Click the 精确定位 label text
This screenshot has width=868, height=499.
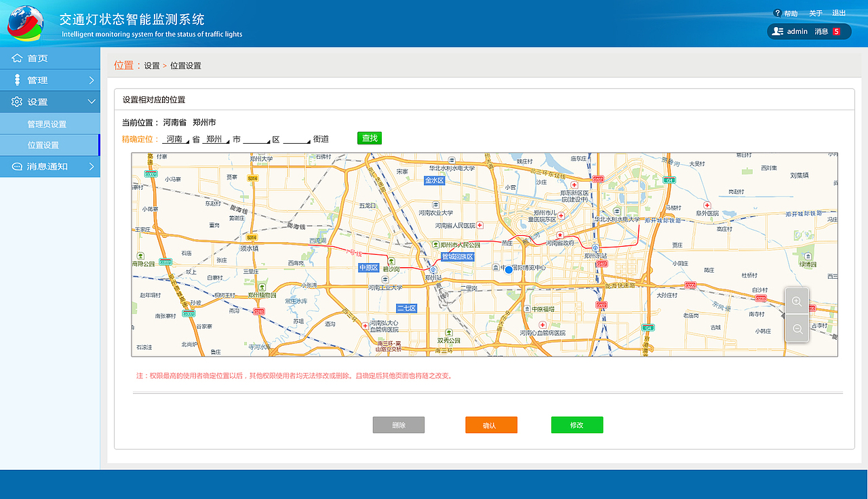click(140, 139)
